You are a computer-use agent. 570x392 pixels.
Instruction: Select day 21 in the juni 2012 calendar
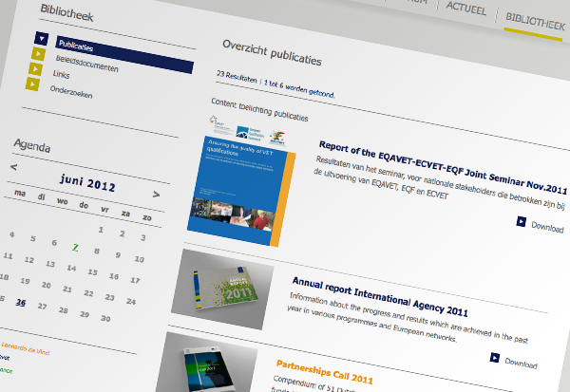tap(67, 289)
